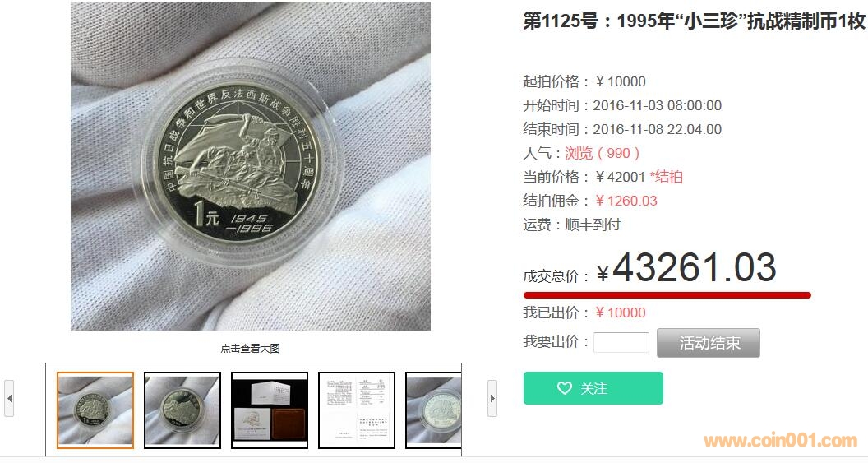Click the green 关注 follow button

(x=593, y=388)
